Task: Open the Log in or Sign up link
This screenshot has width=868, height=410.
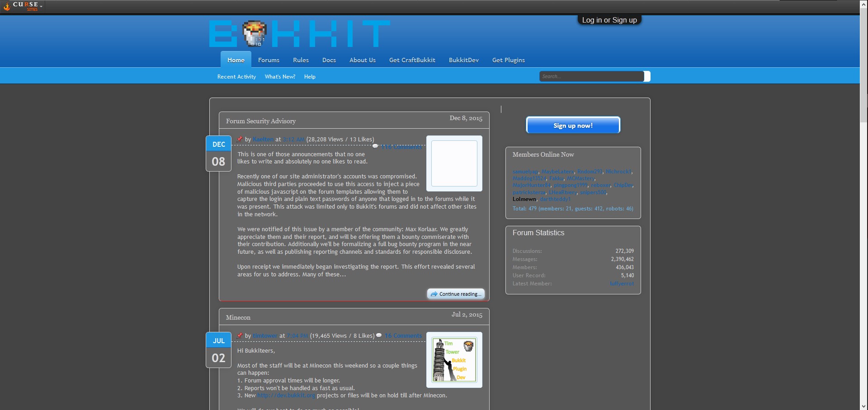Action: point(609,20)
